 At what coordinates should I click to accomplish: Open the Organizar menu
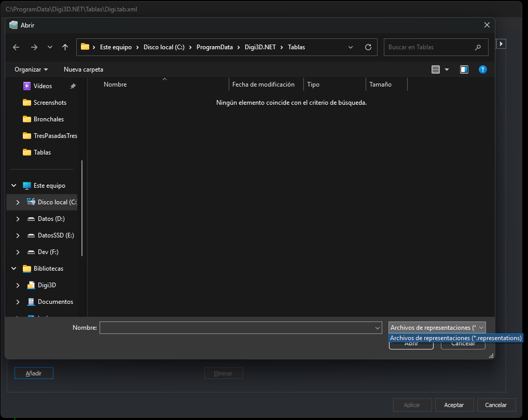click(x=31, y=69)
